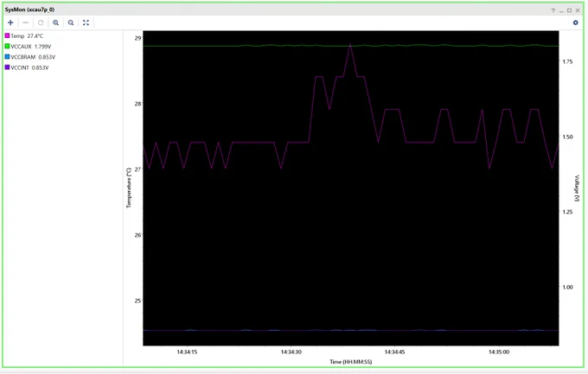The image size is (588, 374).
Task: Zoom in on the SysMon graph
Action: click(55, 22)
